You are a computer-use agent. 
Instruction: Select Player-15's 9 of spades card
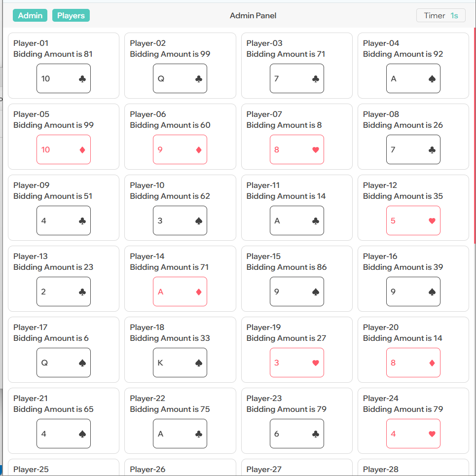coord(297,292)
